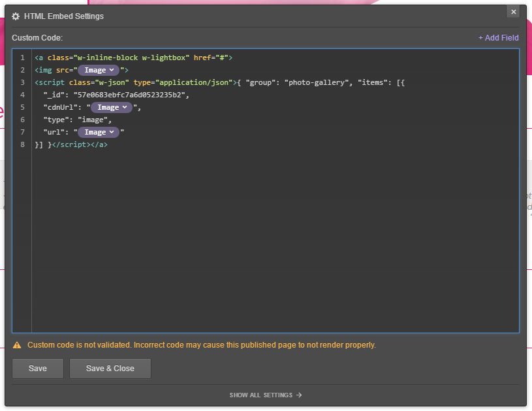
Task: Click line number 8 in gutter
Action: point(22,144)
